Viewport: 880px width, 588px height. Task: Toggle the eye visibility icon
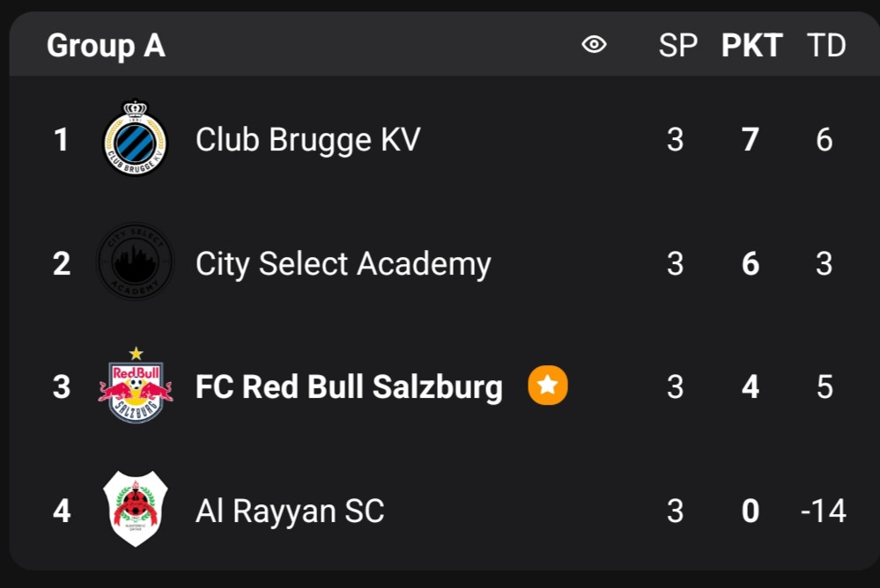pyautogui.click(x=595, y=45)
